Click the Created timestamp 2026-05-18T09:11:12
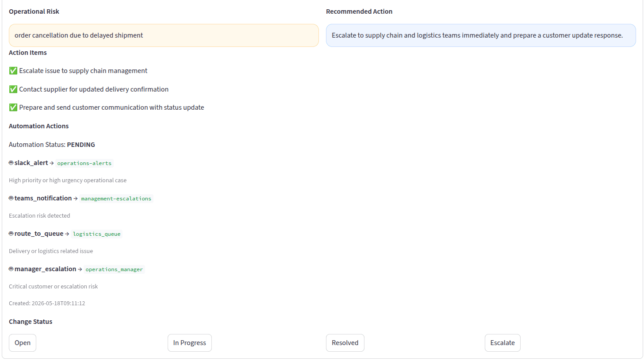 click(x=47, y=303)
